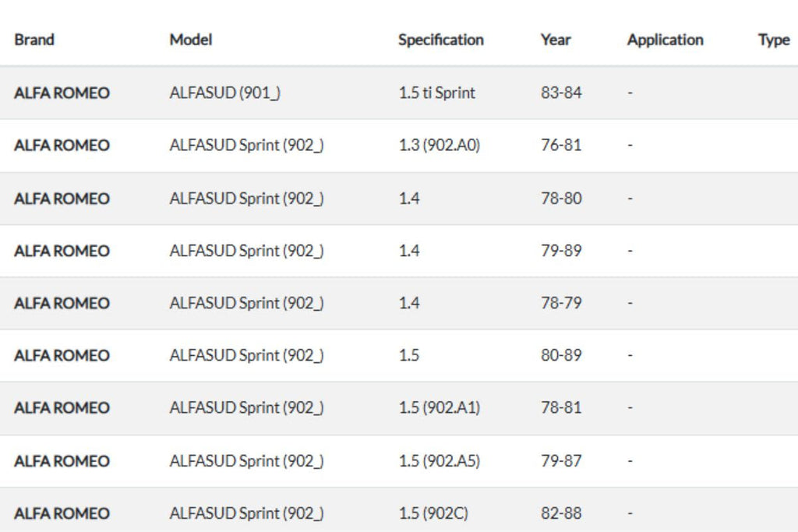Click the year range 78-80
The height and width of the screenshot is (532, 798).
(x=561, y=198)
